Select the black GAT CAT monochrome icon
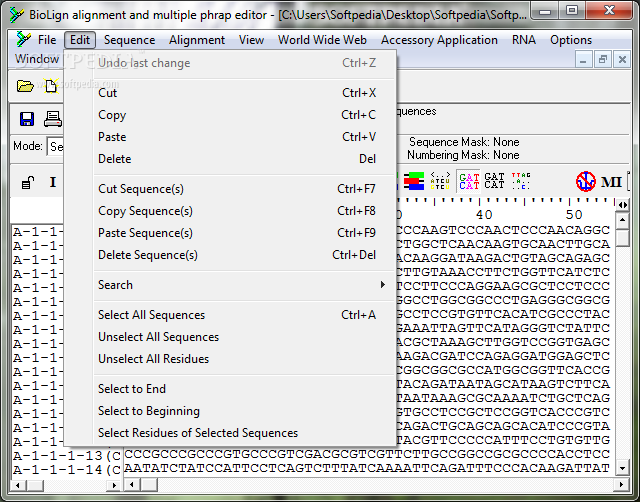Viewport: 640px width, 502px height. (494, 181)
